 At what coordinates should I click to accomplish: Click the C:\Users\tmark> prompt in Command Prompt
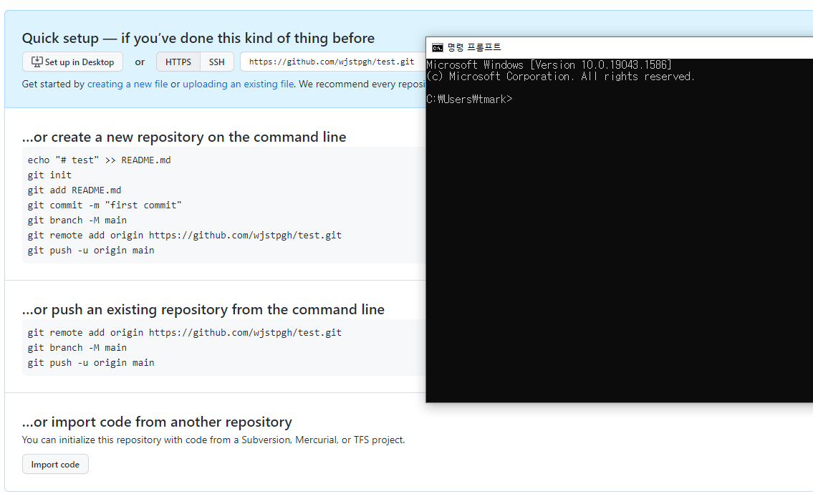click(x=469, y=99)
